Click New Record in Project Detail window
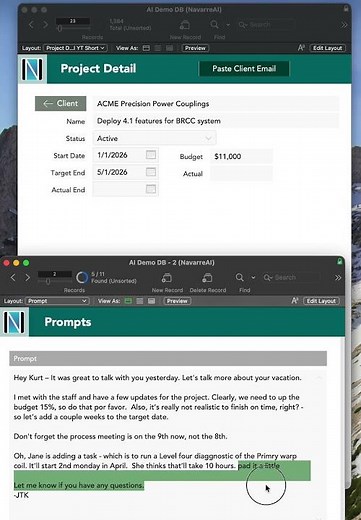Viewport: 361px width, 520px height. [185, 25]
